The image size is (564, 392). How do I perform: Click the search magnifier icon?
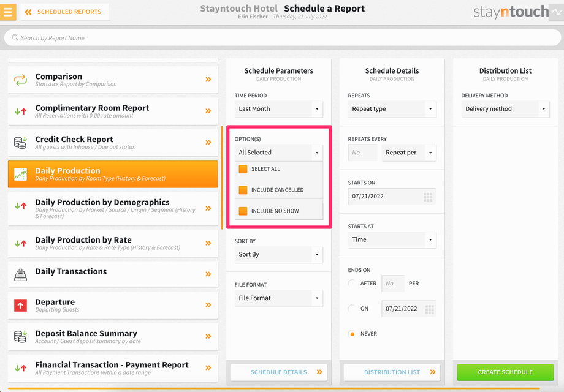click(x=15, y=37)
